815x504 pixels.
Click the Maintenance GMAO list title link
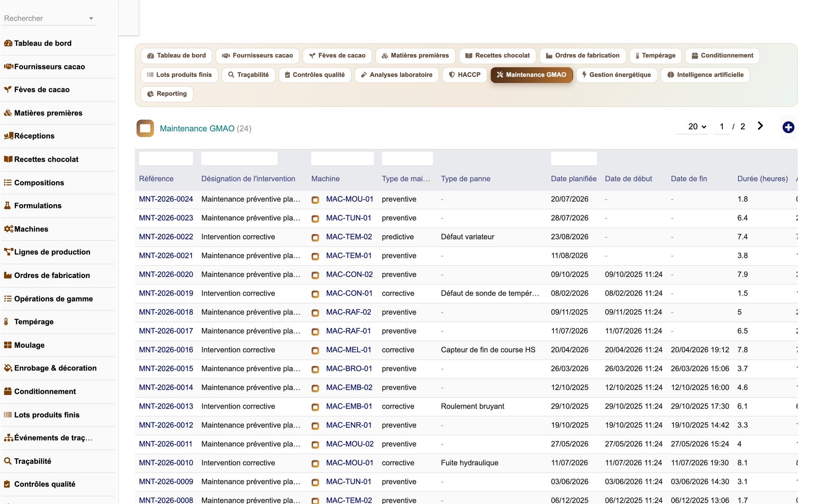pos(197,129)
